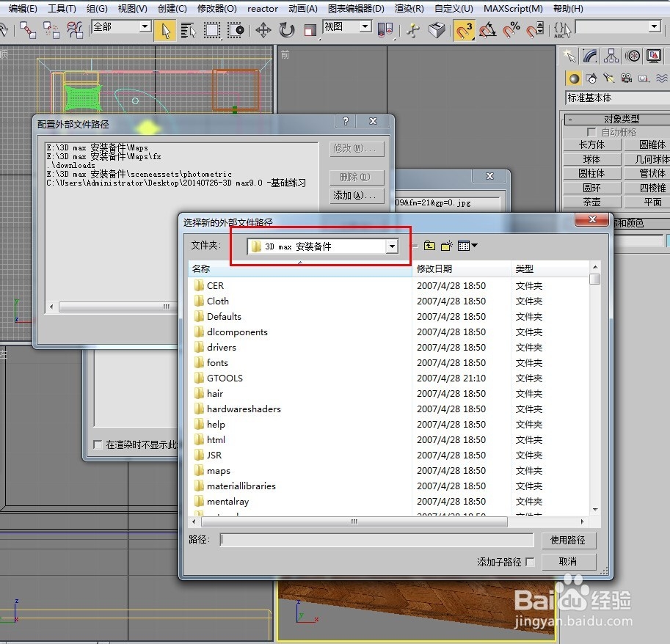Choose the Rectangular Selection Region tool
Screen dimensions: 670x644
212,31
